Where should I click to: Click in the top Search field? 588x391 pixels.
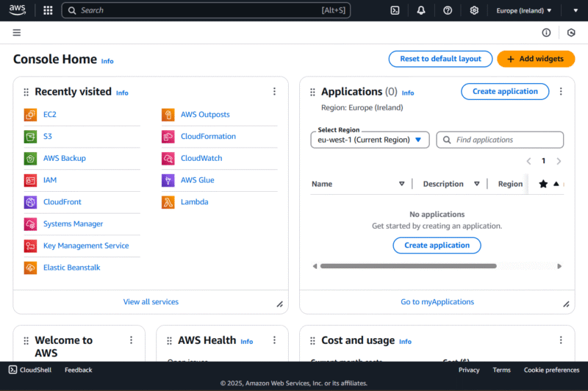(x=206, y=10)
